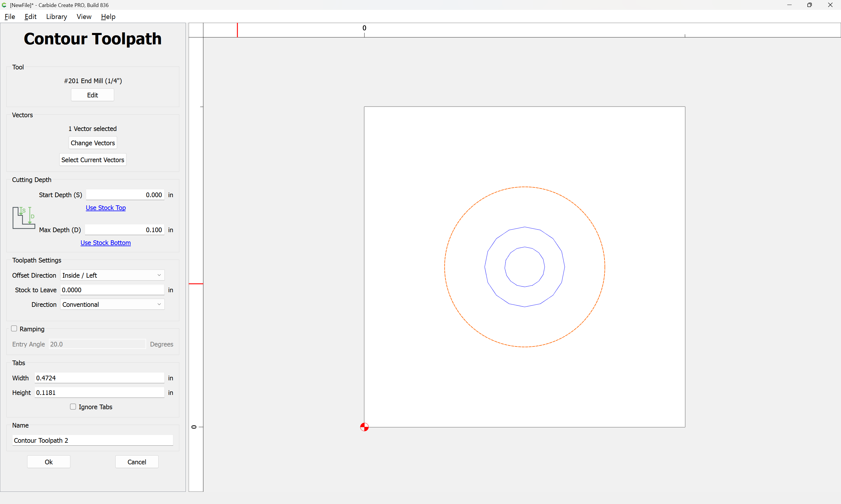The width and height of the screenshot is (841, 504).
Task: Click the toolpath Name text field
Action: [93, 440]
